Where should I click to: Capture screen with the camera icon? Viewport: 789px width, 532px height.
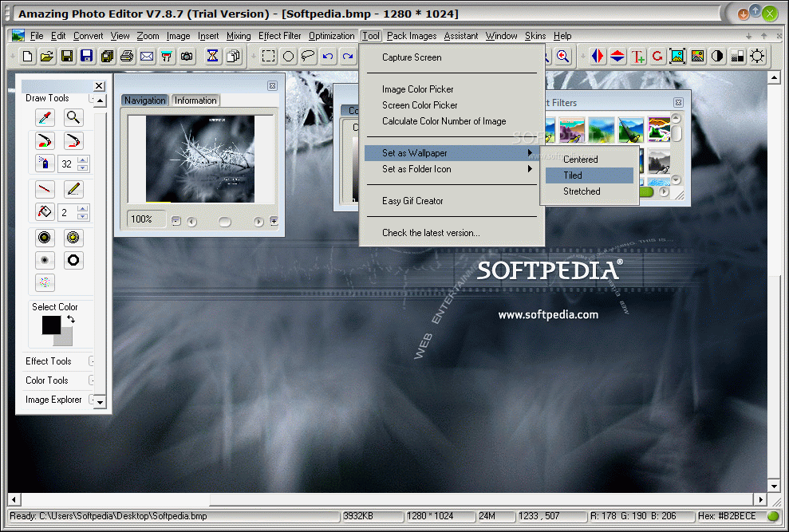coord(187,57)
